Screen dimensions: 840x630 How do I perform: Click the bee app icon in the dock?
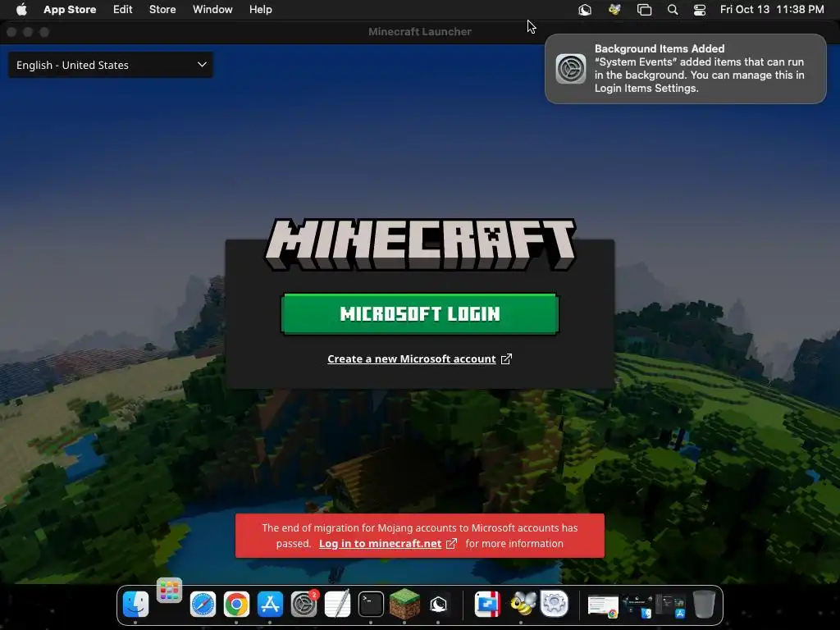pos(521,605)
